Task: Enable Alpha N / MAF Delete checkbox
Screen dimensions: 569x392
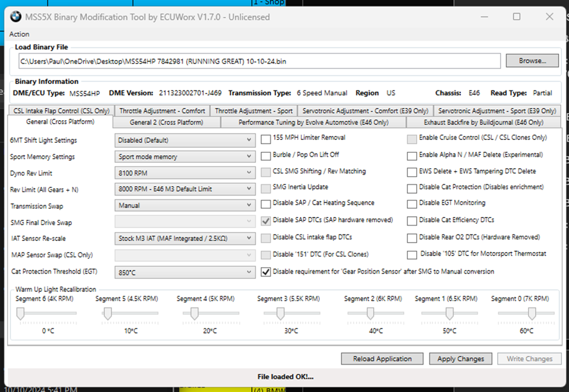Action: pos(412,156)
